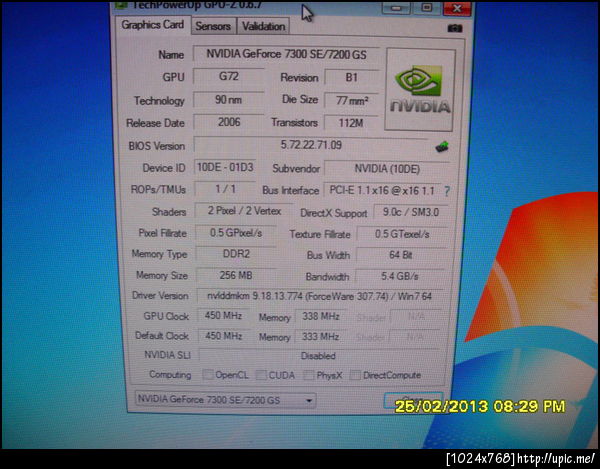Switch to the Sensors tab
Viewport: 600px width, 469px height.
coord(213,26)
